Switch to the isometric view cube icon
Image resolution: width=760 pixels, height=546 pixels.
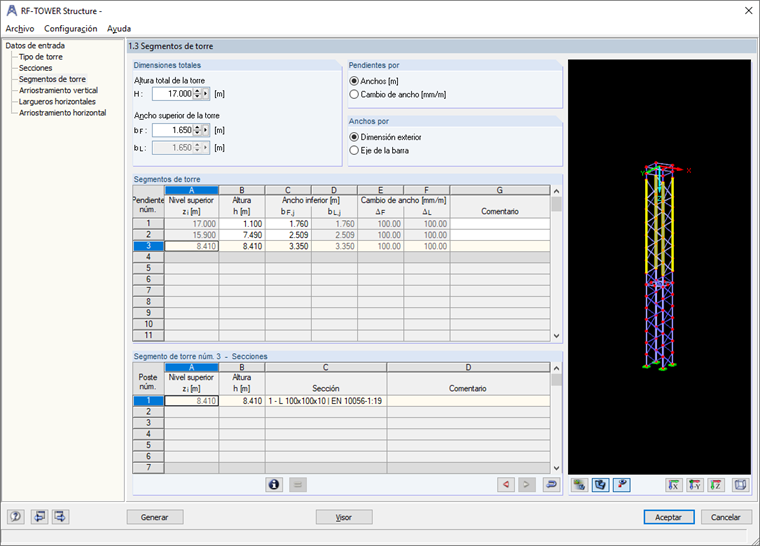coord(741,485)
